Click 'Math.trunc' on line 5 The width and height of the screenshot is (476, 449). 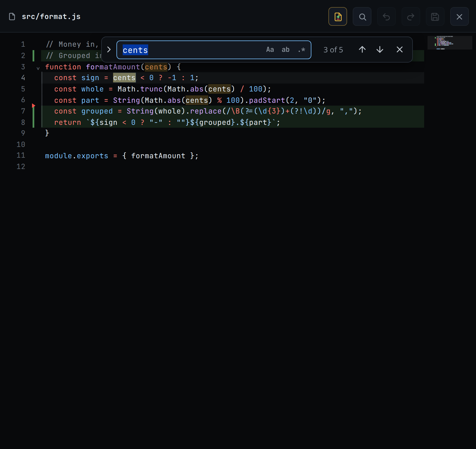click(x=140, y=89)
